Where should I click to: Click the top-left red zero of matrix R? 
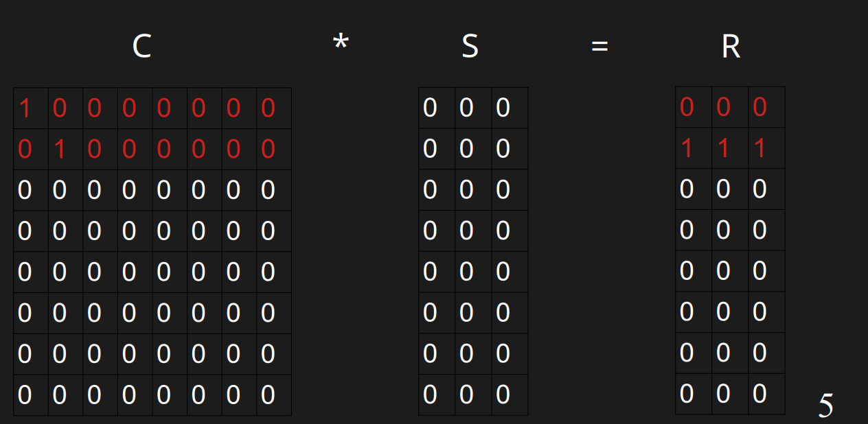(687, 107)
